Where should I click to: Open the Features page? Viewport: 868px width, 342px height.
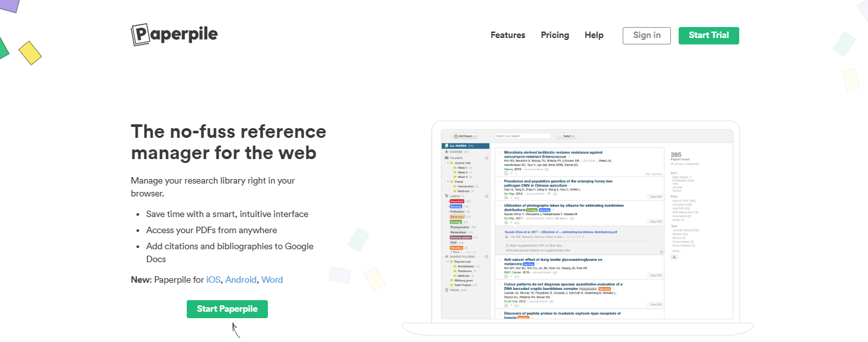click(x=508, y=35)
